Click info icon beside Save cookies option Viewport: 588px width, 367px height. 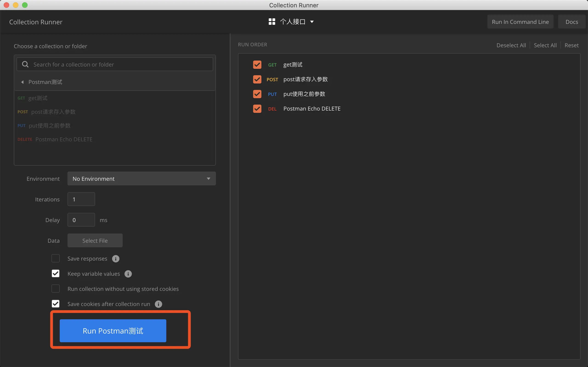point(158,304)
